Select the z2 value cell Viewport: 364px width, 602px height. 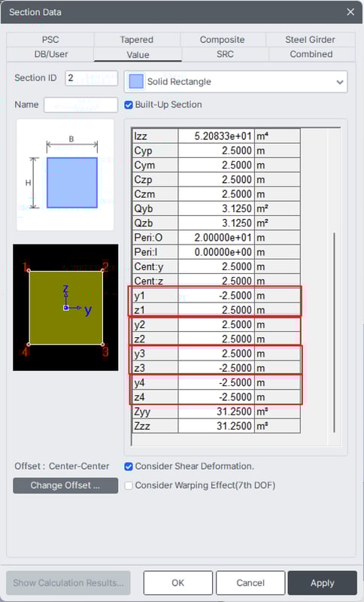click(217, 339)
